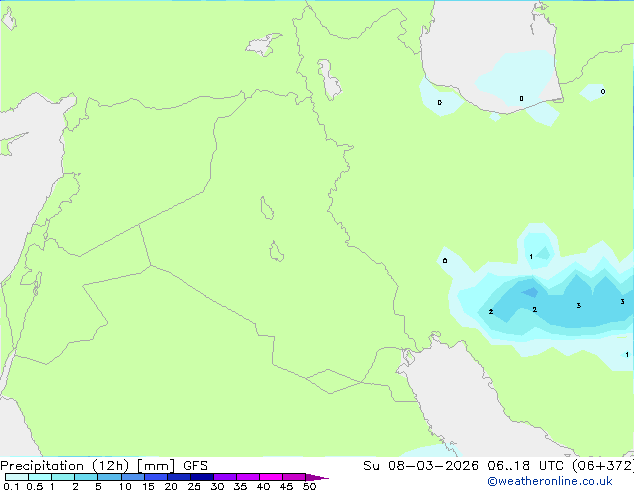This screenshot has width=634, height=490.
Task: Pick the 10–15 mm legend color
Action: 133,477
